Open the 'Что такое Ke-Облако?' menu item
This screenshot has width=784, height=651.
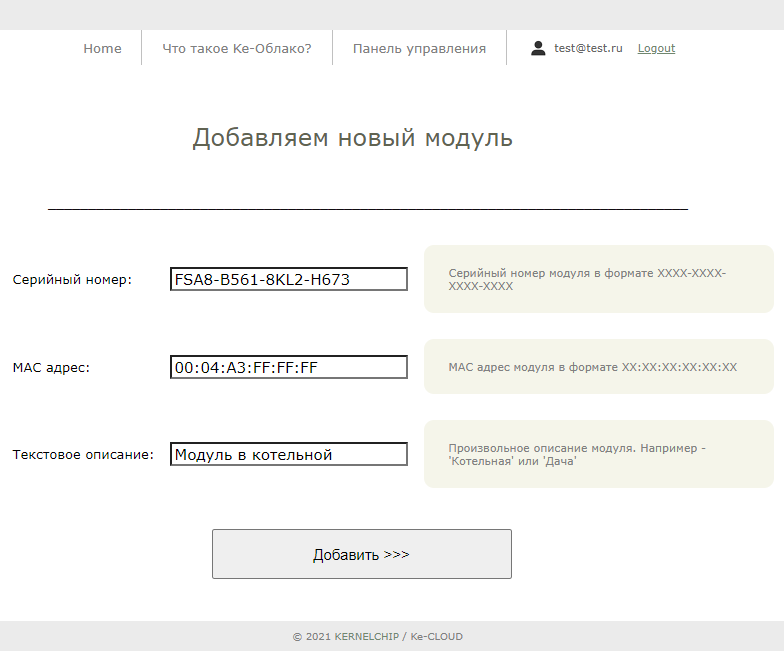click(x=237, y=48)
